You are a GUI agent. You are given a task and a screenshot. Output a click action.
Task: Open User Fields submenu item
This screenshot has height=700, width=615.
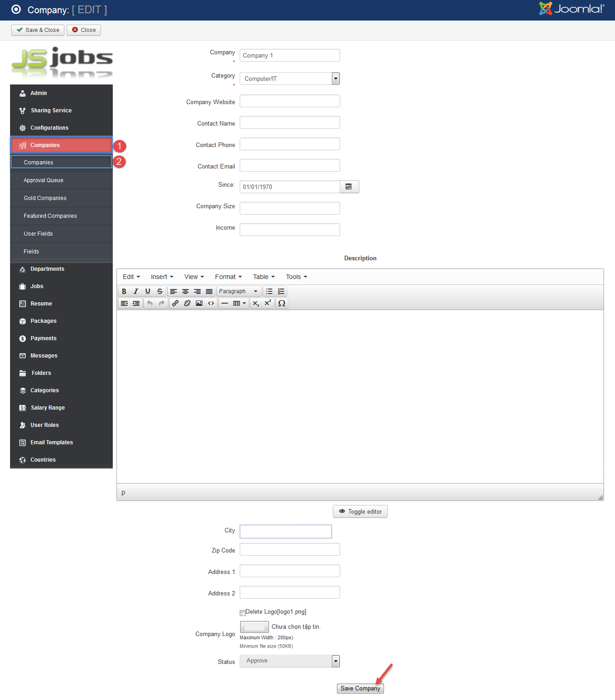pos(61,234)
